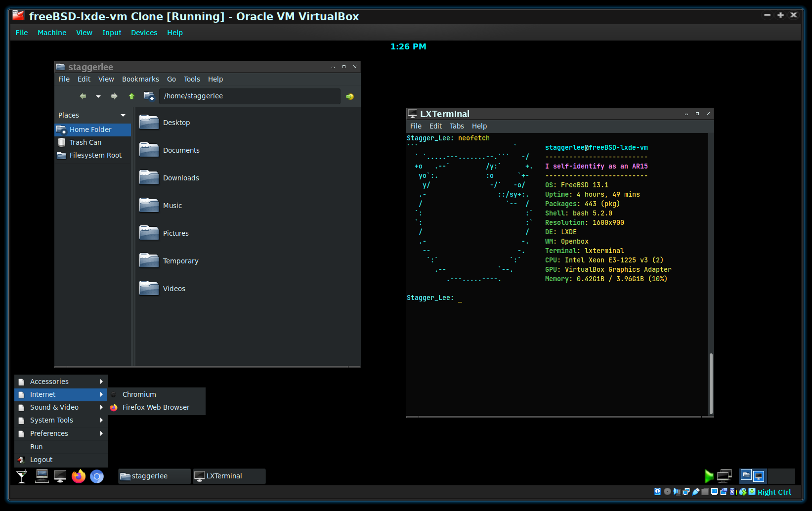Go to parent folder with green up arrow
The height and width of the screenshot is (511, 812).
(x=131, y=96)
